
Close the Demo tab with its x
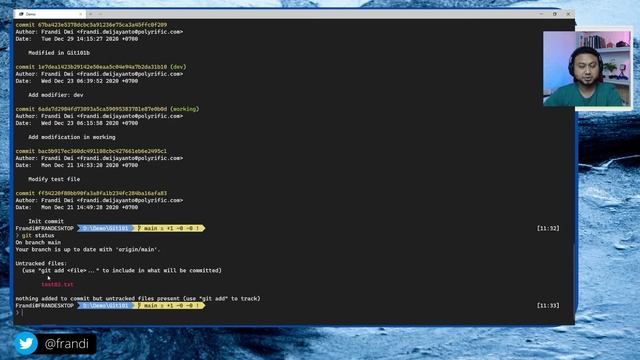(x=80, y=14)
